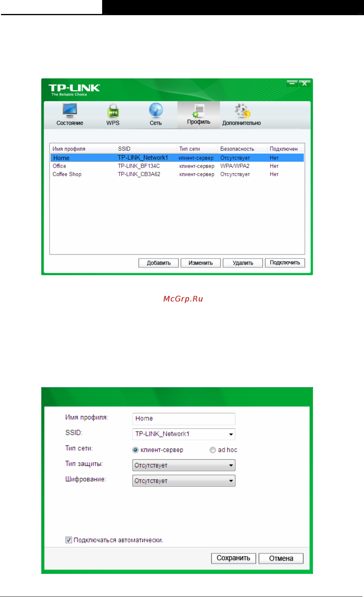Minimize the TP-LINK utility window
The width and height of the screenshot is (364, 597).
(292, 84)
